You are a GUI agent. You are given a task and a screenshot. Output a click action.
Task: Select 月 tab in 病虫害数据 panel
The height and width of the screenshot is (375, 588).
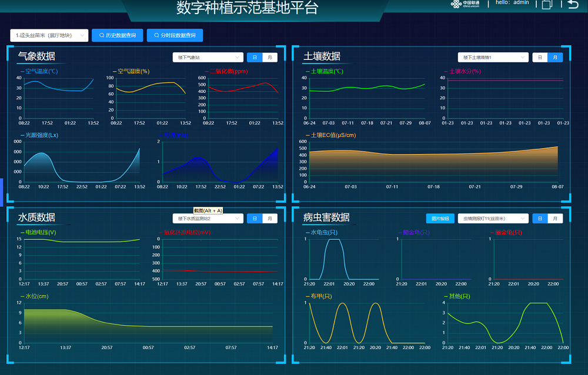555,219
